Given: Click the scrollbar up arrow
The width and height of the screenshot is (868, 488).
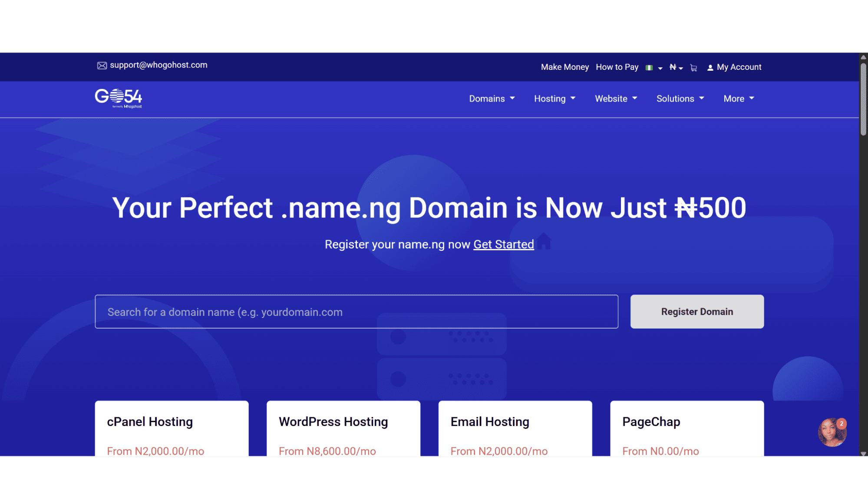Looking at the screenshot, I should pyautogui.click(x=863, y=57).
